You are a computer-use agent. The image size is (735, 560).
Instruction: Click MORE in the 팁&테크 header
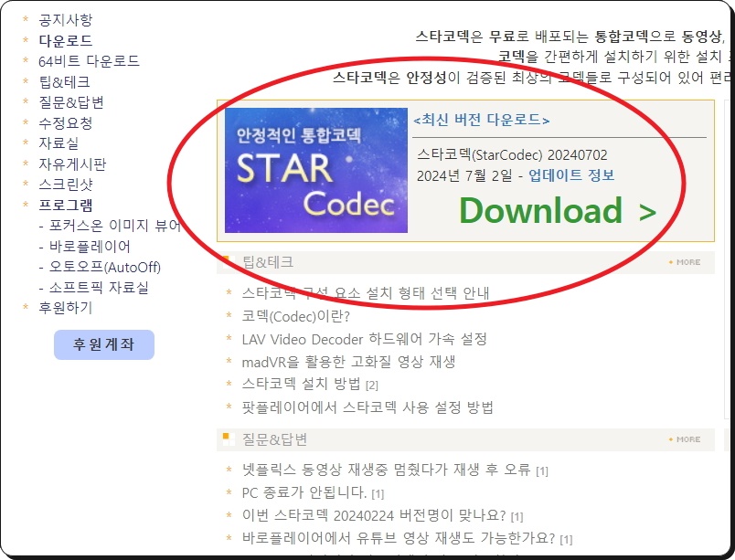tap(685, 262)
